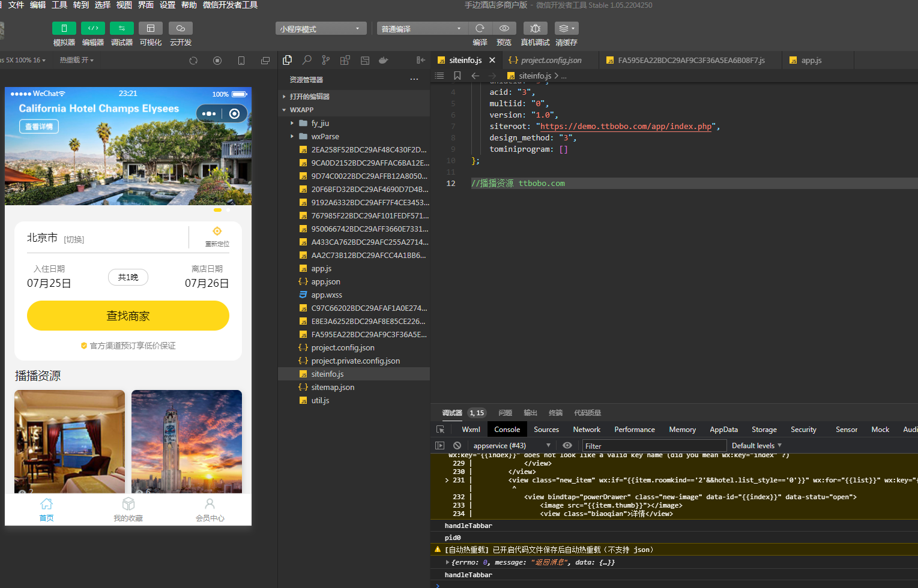918x588 pixels.
Task: Focus the console Filter field
Action: [654, 446]
